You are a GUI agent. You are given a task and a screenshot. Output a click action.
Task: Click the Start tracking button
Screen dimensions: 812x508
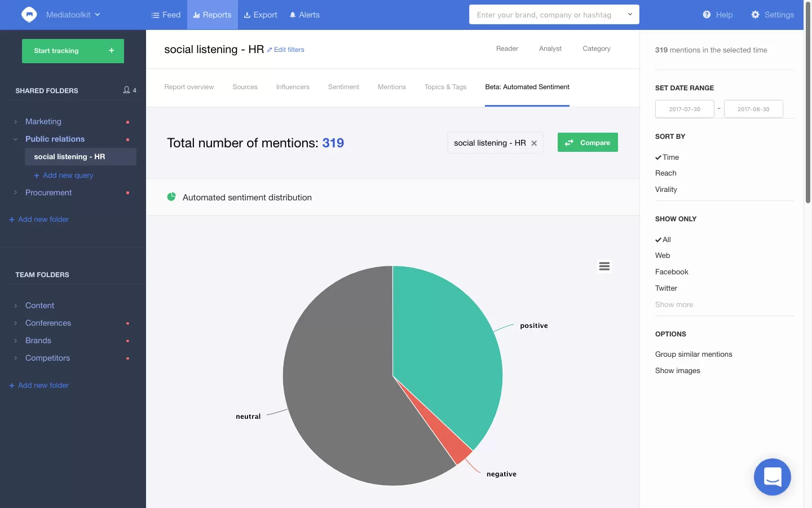click(73, 51)
